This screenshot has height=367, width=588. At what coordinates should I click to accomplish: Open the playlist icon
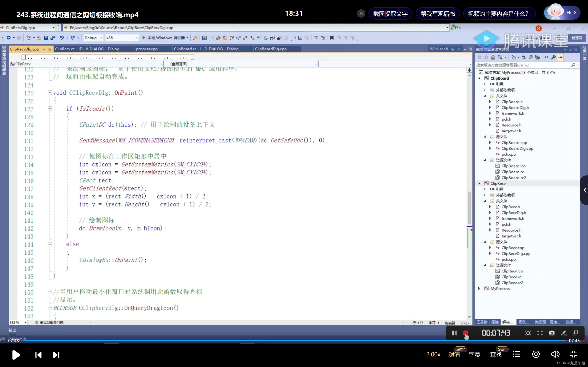tap(516, 354)
